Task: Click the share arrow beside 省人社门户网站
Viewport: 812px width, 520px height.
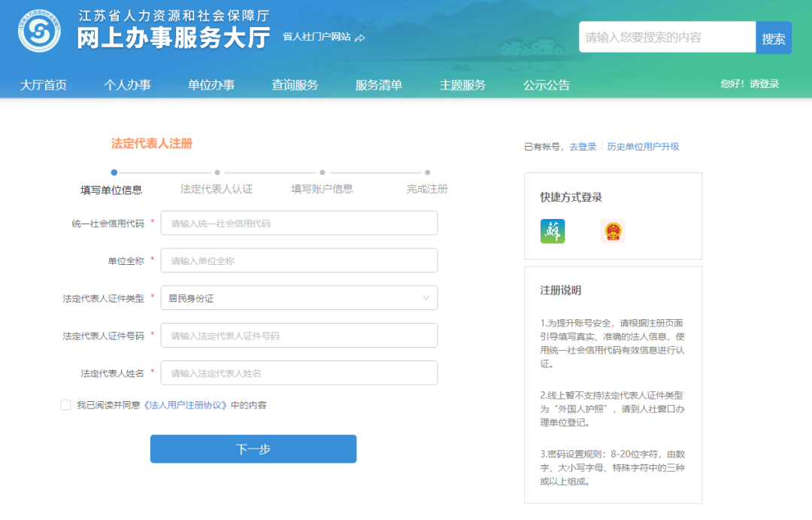Action: pyautogui.click(x=360, y=38)
